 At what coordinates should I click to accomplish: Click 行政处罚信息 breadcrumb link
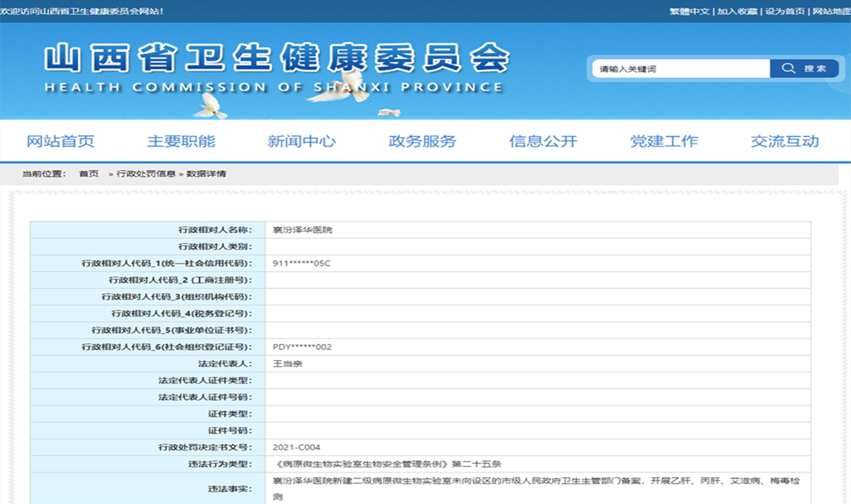(x=146, y=174)
